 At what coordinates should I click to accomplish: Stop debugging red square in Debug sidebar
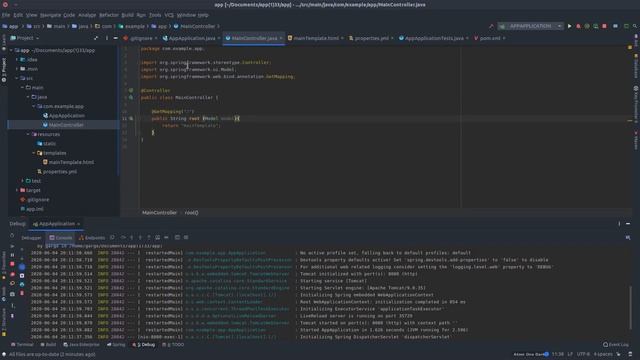(x=12, y=264)
